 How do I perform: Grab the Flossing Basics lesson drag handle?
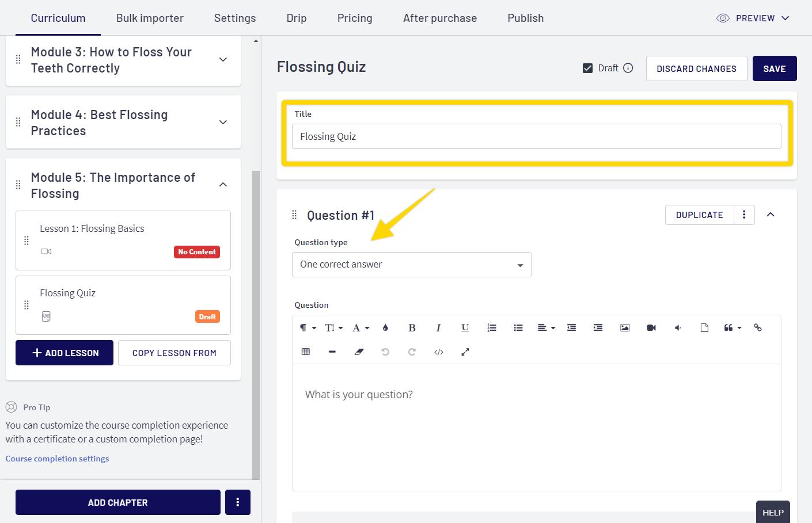pyautogui.click(x=26, y=240)
